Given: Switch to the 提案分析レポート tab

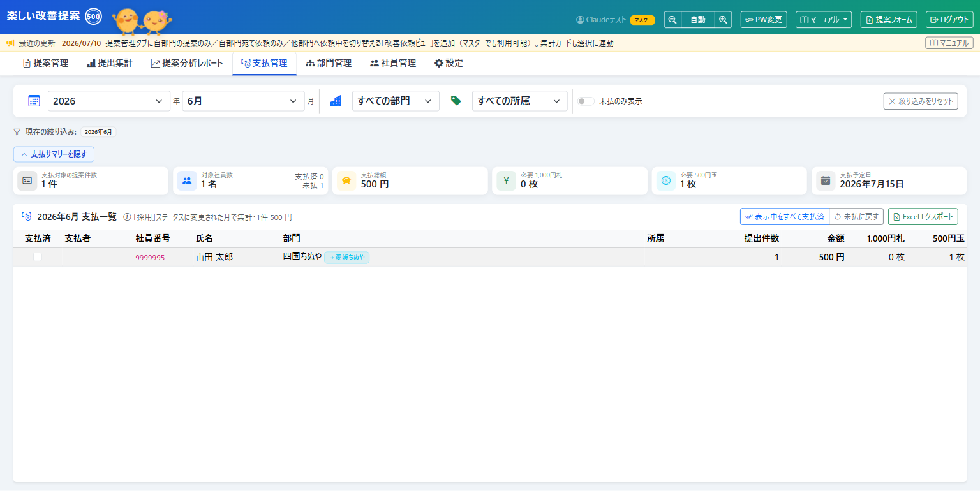Looking at the screenshot, I should (x=187, y=63).
